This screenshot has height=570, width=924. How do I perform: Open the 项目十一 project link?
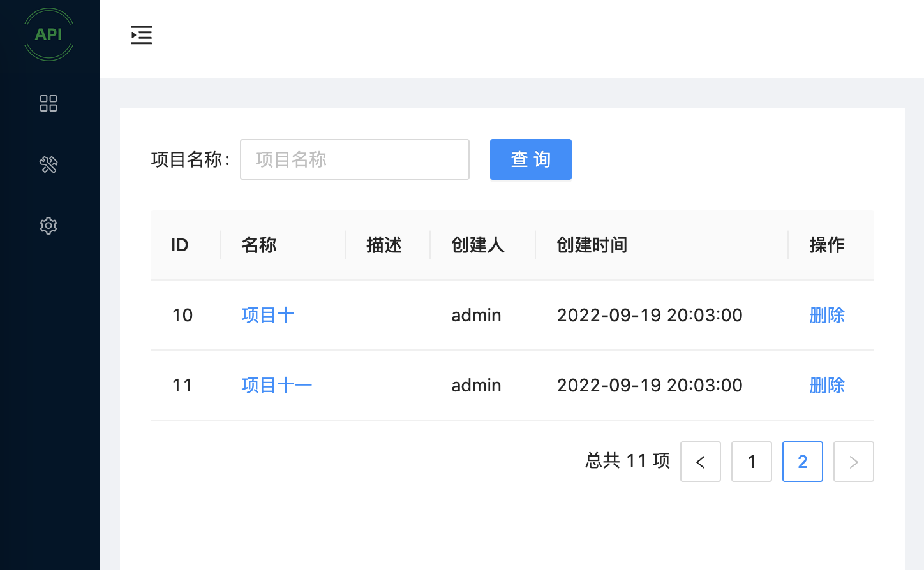277,385
